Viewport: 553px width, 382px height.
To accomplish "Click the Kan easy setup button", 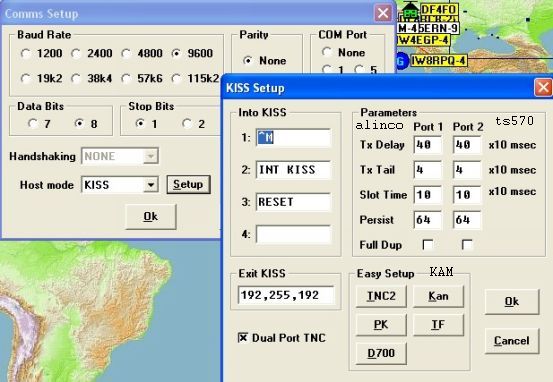I will 438,296.
